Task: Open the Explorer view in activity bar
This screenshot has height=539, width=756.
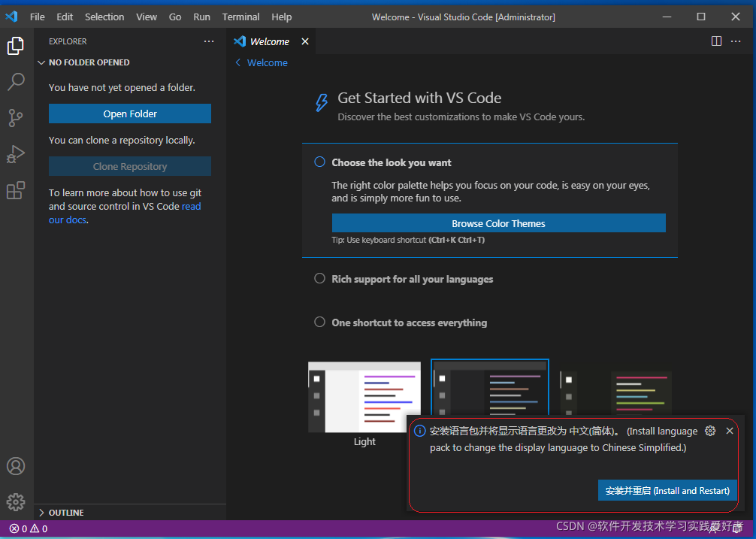Action: click(x=16, y=46)
